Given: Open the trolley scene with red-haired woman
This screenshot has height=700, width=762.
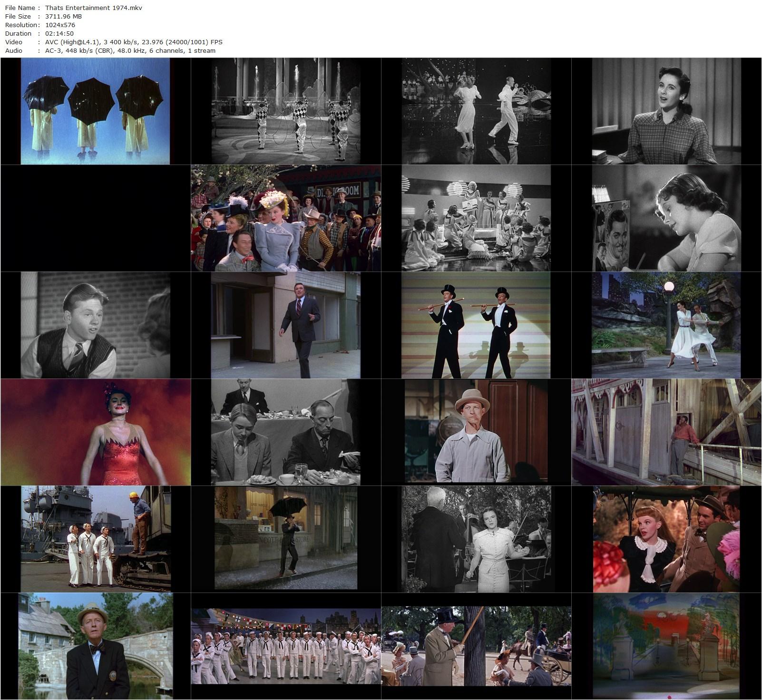Looking at the screenshot, I should tap(666, 539).
